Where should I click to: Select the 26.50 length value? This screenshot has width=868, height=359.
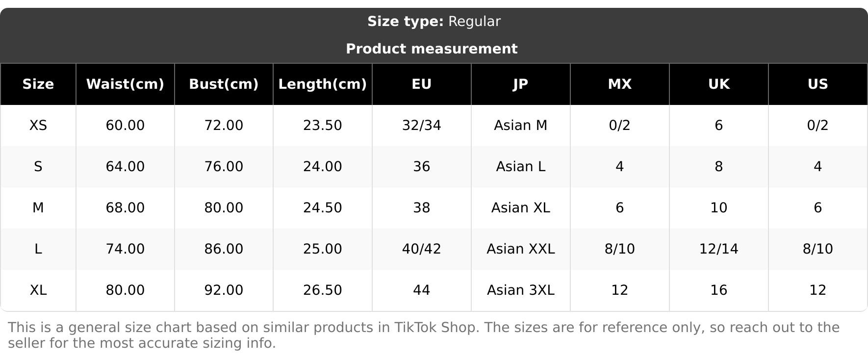pos(323,290)
